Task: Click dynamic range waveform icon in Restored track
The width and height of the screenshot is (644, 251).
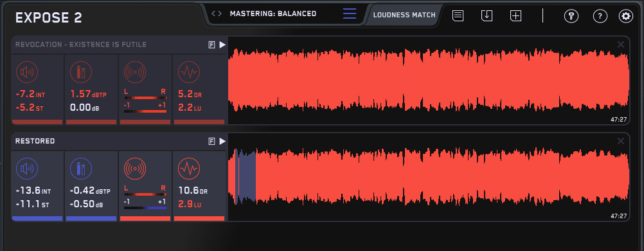Action: coord(188,169)
